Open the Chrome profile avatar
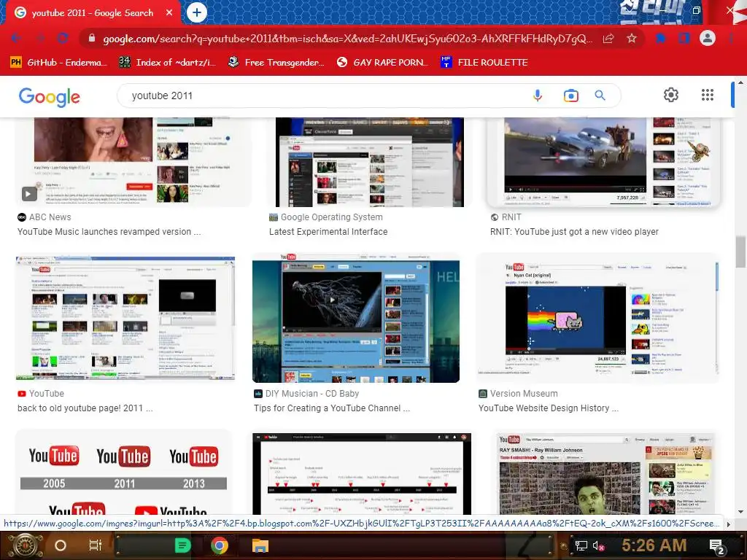This screenshot has height=560, width=747. point(708,38)
